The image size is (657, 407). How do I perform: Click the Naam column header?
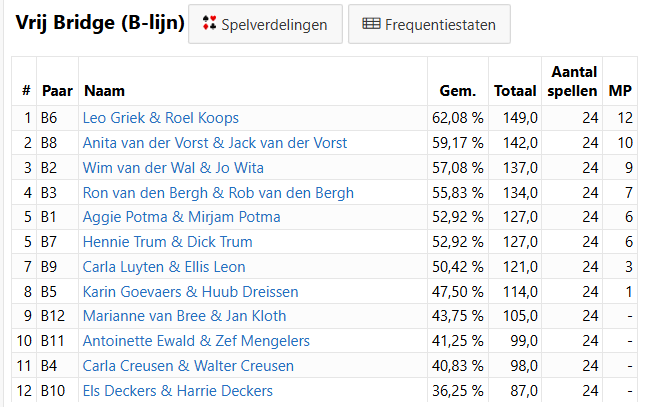pyautogui.click(x=104, y=91)
